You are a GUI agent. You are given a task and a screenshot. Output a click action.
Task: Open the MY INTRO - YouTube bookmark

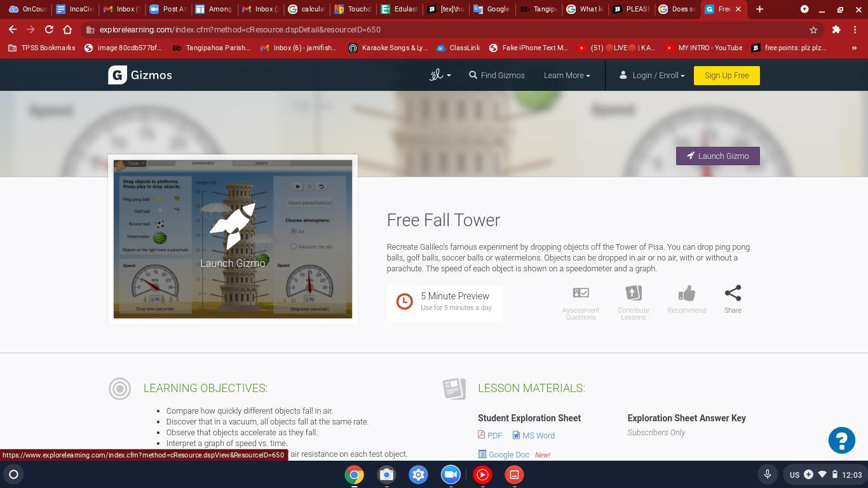pyautogui.click(x=703, y=48)
